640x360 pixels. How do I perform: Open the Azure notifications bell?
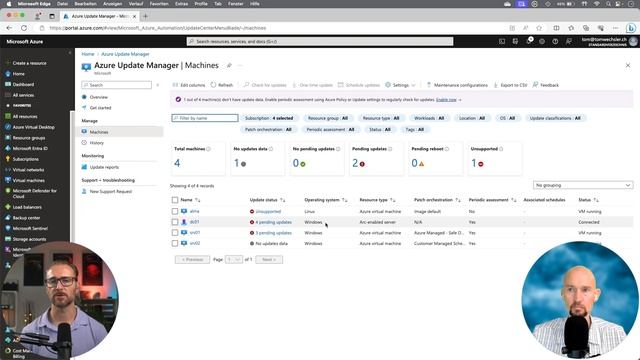click(529, 41)
